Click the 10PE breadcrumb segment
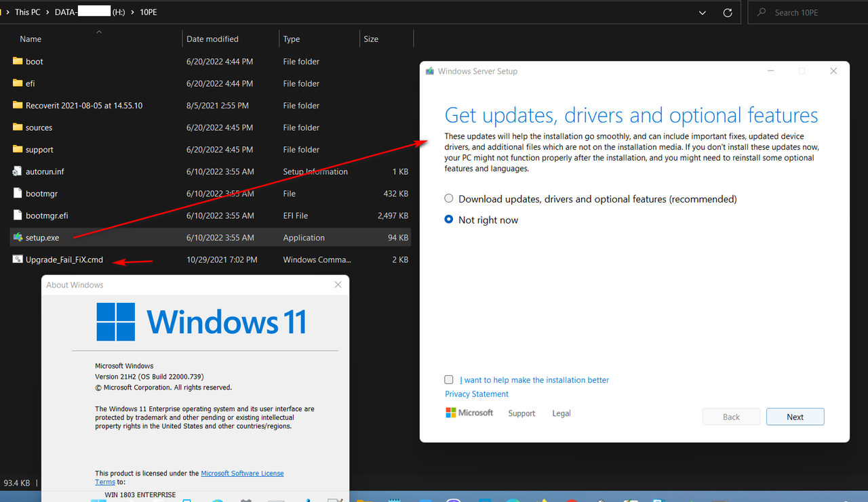Image resolution: width=868 pixels, height=502 pixels. tap(148, 12)
